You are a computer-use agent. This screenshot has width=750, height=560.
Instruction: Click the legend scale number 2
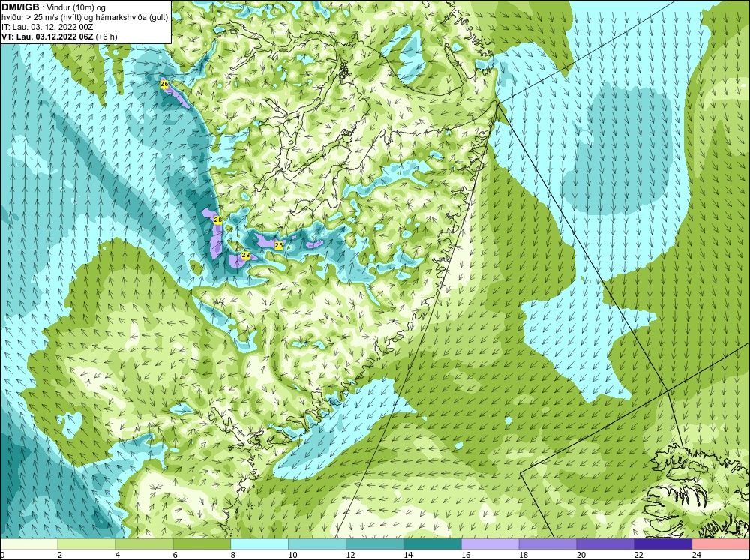click(x=60, y=555)
